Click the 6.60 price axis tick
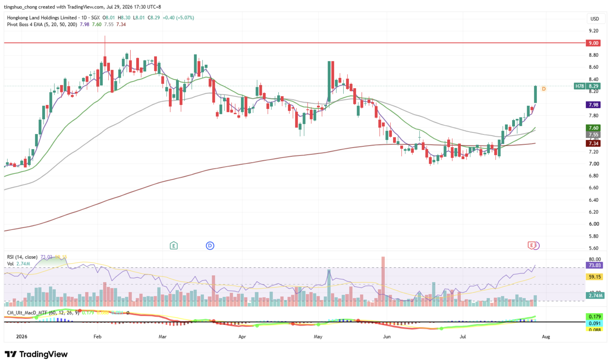 tap(593, 188)
